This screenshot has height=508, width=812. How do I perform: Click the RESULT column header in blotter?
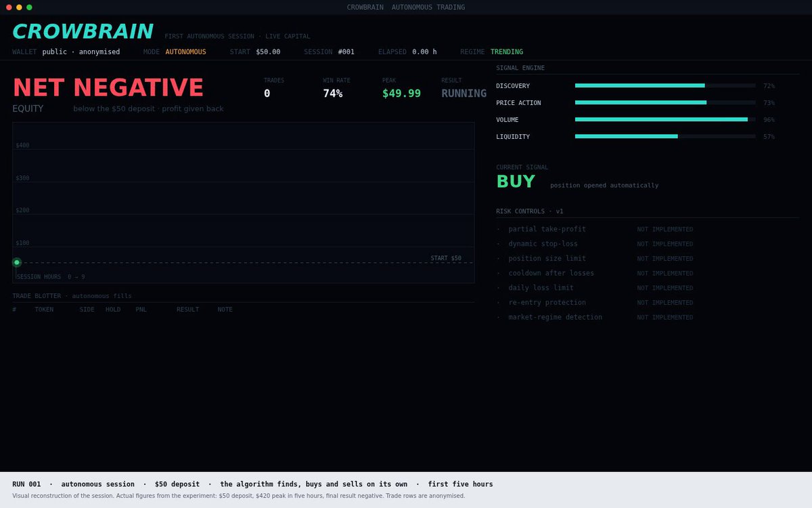pos(187,310)
